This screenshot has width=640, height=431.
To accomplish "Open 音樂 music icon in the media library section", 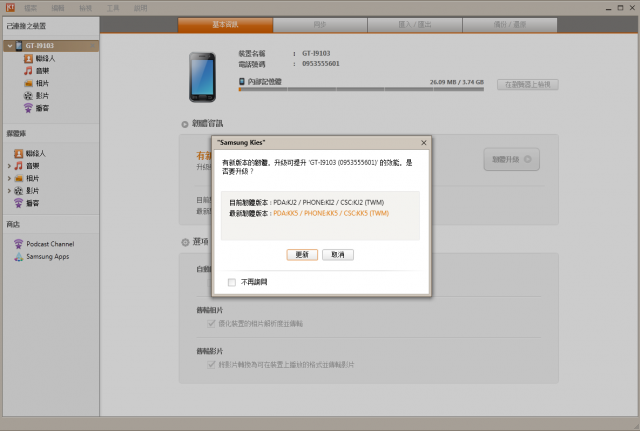I will tap(18, 166).
